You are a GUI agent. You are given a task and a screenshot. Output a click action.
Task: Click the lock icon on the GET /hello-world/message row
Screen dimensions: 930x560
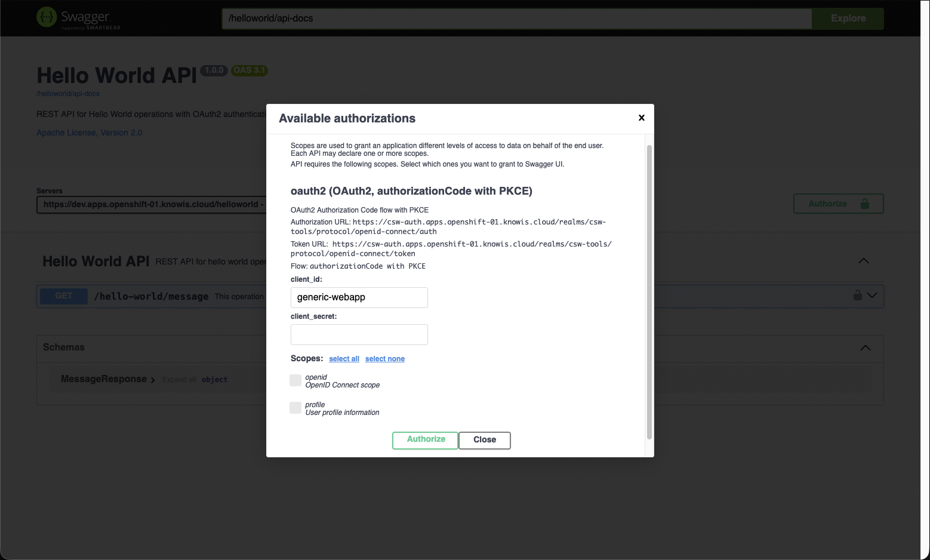pyautogui.click(x=857, y=295)
